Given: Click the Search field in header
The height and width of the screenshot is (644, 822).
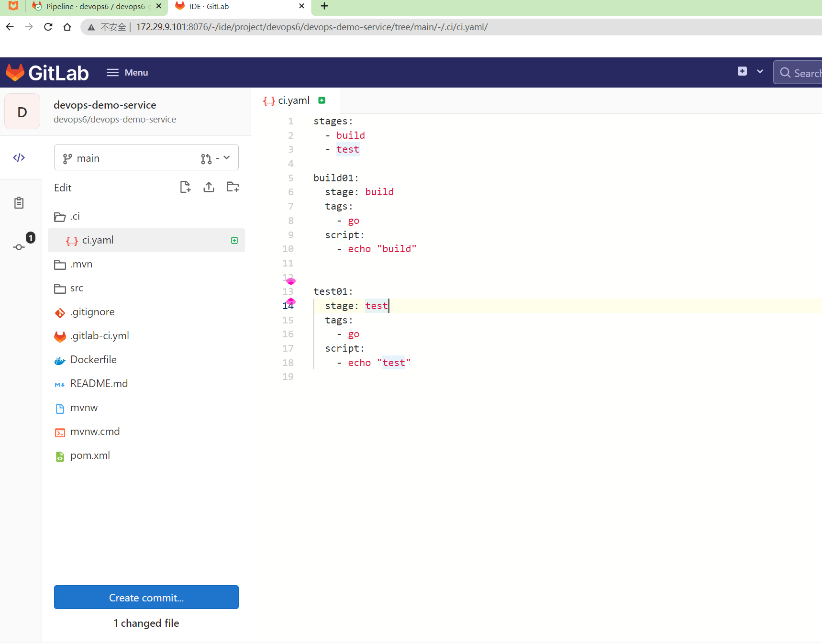Looking at the screenshot, I should click(798, 73).
